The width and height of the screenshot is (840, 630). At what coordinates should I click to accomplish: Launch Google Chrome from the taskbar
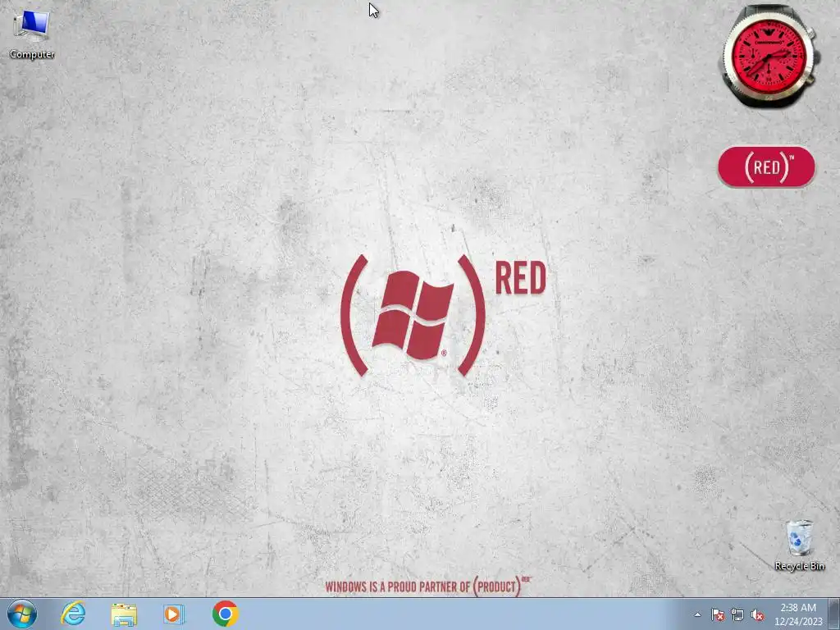225,614
